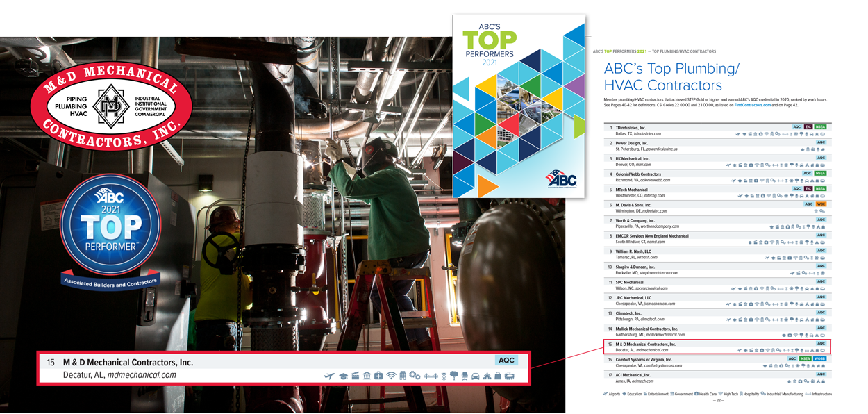Click the 'ABC's Top Plumbing/ HVAC Contractors' heading
Screen dimensions: 868x414
(x=671, y=76)
